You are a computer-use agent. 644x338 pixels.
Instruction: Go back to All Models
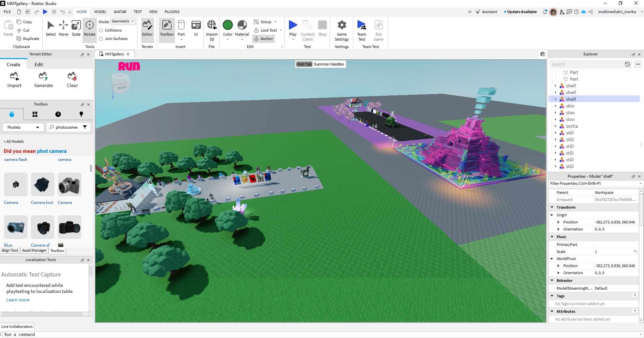(x=14, y=141)
